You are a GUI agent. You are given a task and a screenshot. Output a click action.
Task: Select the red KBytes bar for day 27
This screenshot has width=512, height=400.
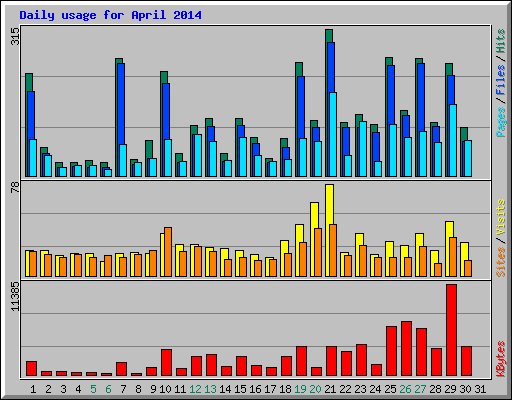pos(422,352)
